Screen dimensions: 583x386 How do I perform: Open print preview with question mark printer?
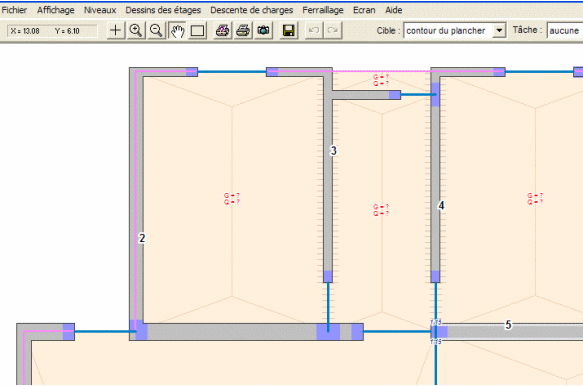[x=223, y=30]
